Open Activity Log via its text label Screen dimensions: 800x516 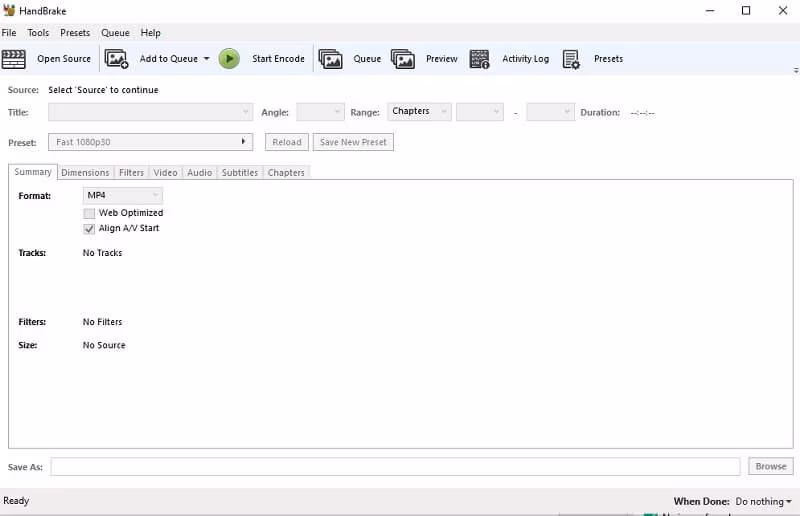pos(526,59)
